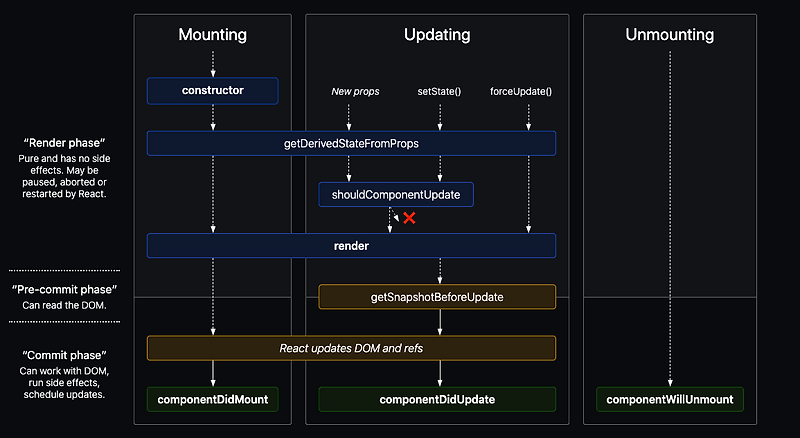800x438 pixels.
Task: Click the componentDidUpdate box
Action: coord(437,399)
